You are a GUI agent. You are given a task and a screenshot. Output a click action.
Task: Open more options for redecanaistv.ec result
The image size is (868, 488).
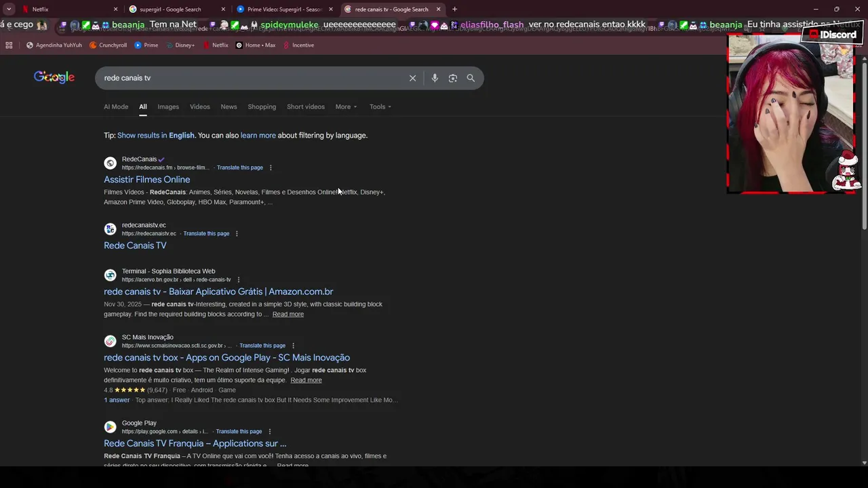point(237,234)
